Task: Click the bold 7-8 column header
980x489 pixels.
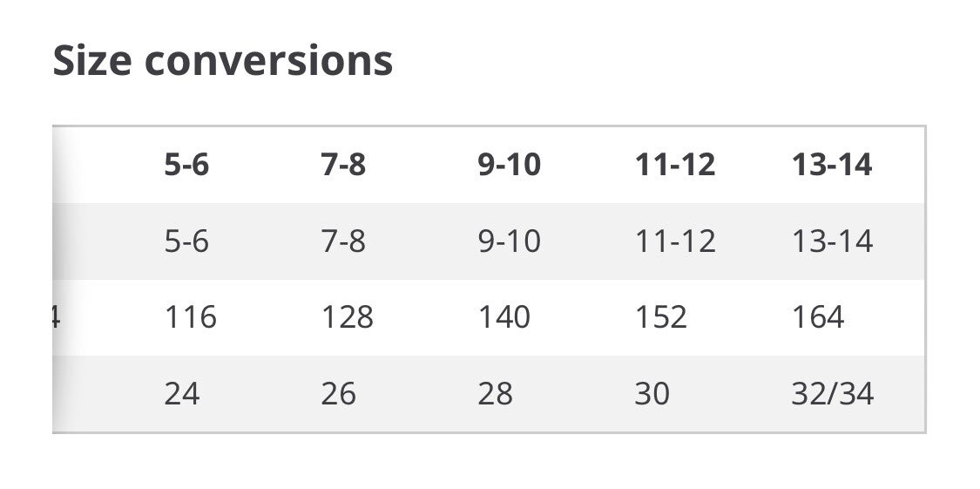Action: [343, 164]
